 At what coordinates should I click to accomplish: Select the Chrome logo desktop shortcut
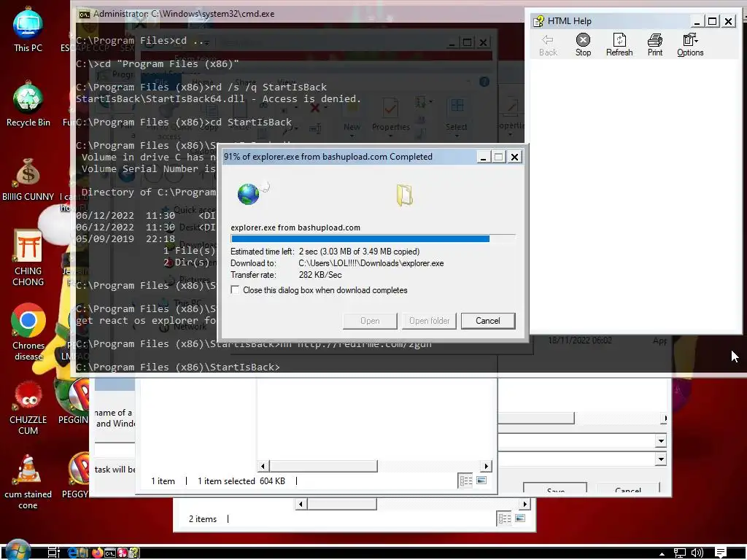[x=28, y=332]
